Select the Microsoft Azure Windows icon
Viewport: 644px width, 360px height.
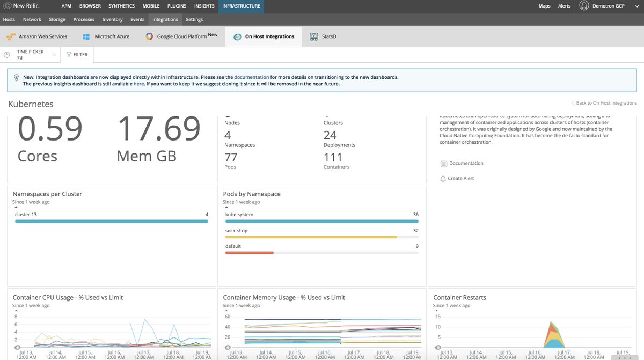(86, 36)
